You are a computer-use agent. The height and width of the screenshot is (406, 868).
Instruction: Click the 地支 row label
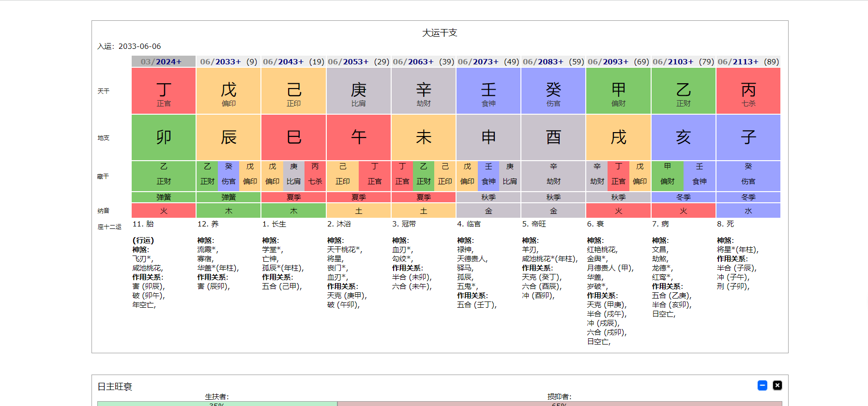click(x=104, y=138)
